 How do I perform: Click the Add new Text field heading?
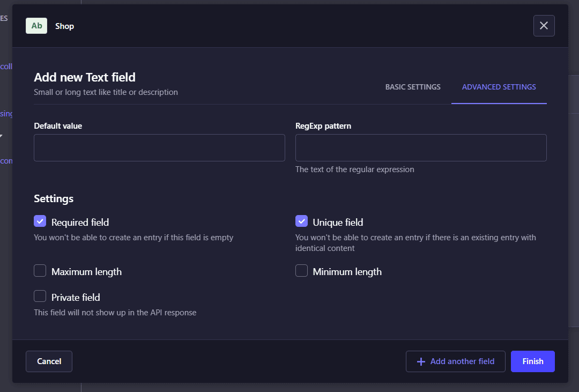(85, 78)
